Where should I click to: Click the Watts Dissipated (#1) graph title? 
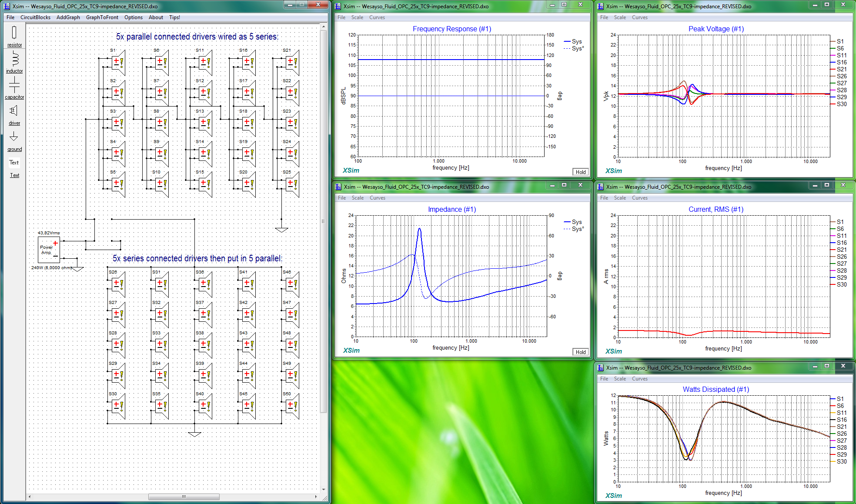716,390
